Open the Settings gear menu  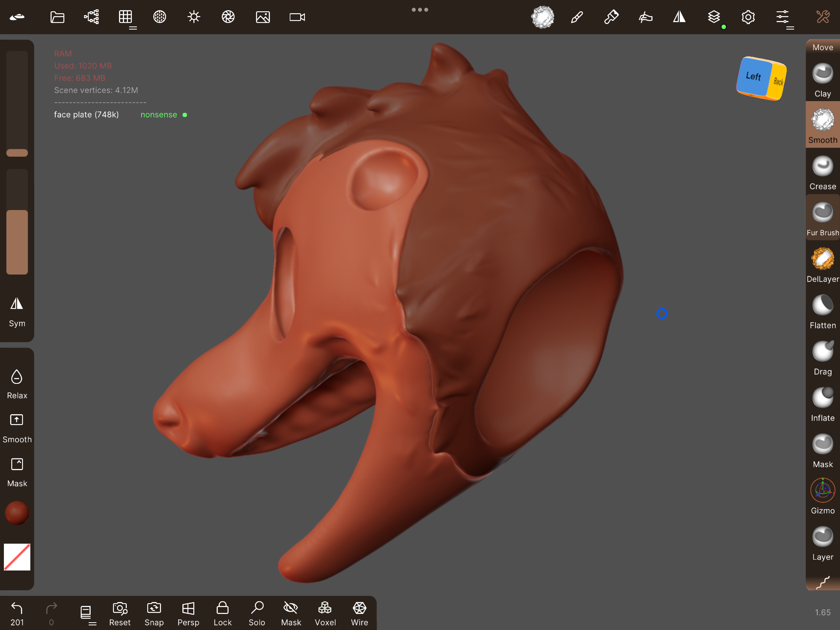[x=748, y=17]
